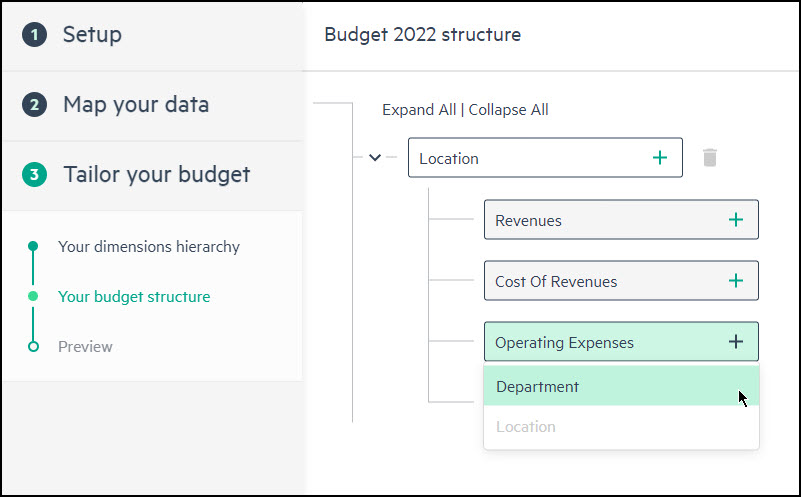Viewport: 801px width, 497px height.
Task: Click the step 2 number circle
Action: (x=34, y=105)
